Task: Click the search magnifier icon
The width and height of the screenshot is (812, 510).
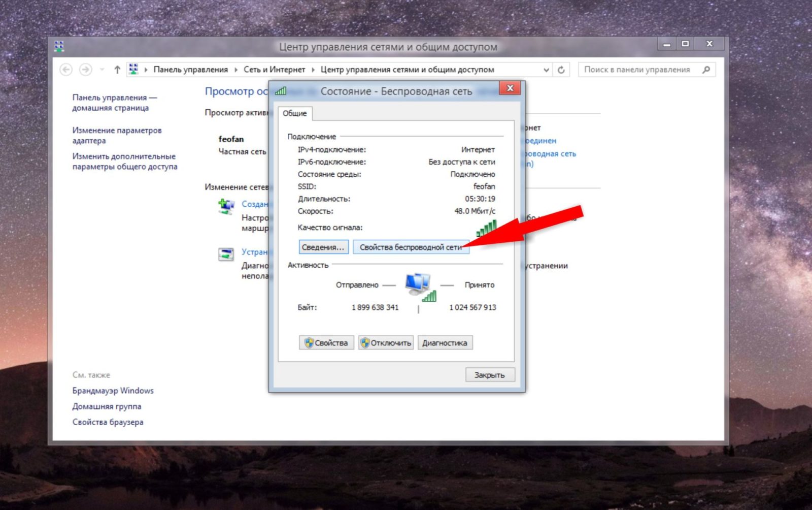Action: [x=706, y=70]
